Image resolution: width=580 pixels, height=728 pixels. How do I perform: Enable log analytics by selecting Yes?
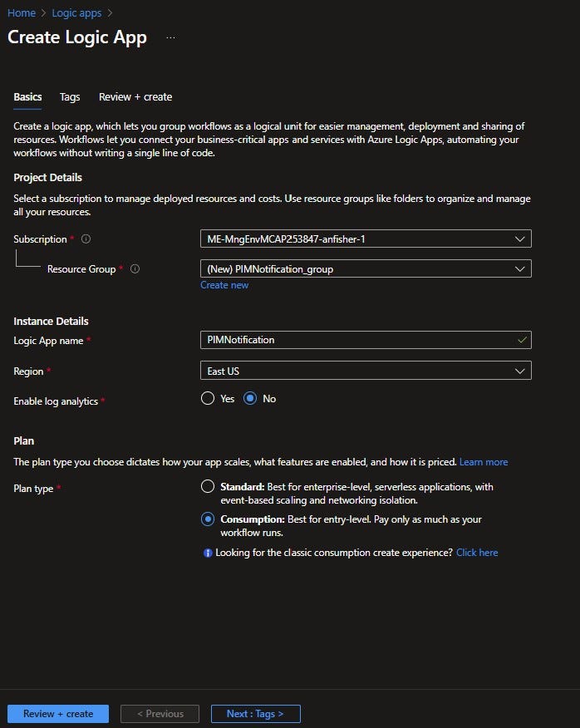[207, 398]
